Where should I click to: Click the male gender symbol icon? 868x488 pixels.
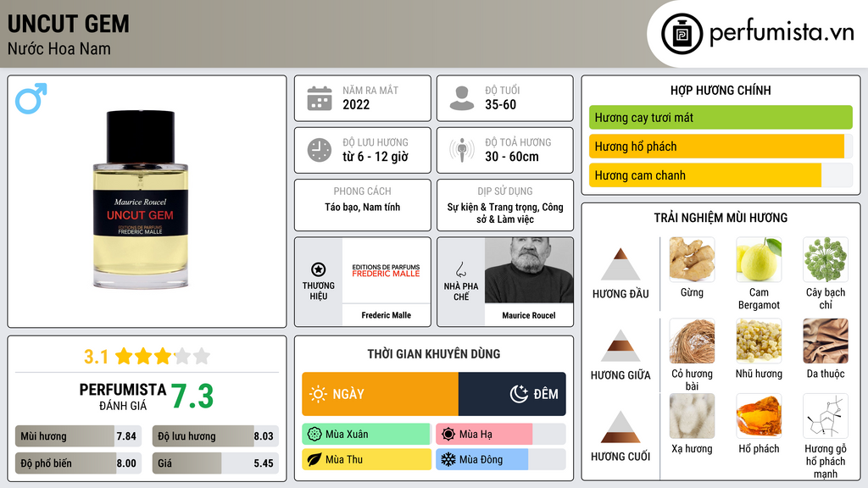[31, 98]
